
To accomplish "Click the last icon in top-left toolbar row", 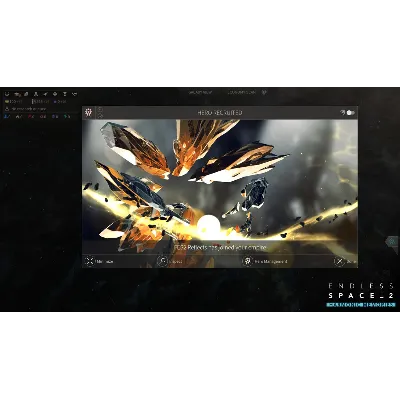I will 75,94.
